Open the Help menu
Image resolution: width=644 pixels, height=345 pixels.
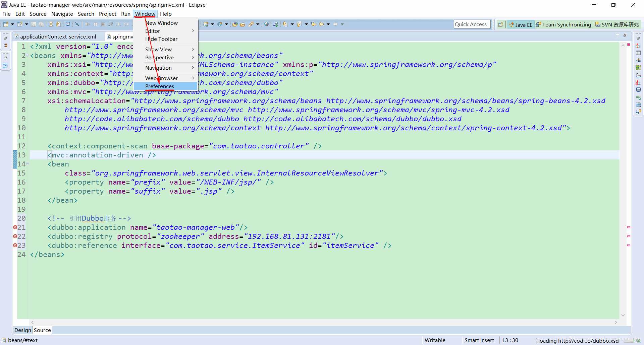click(x=166, y=14)
